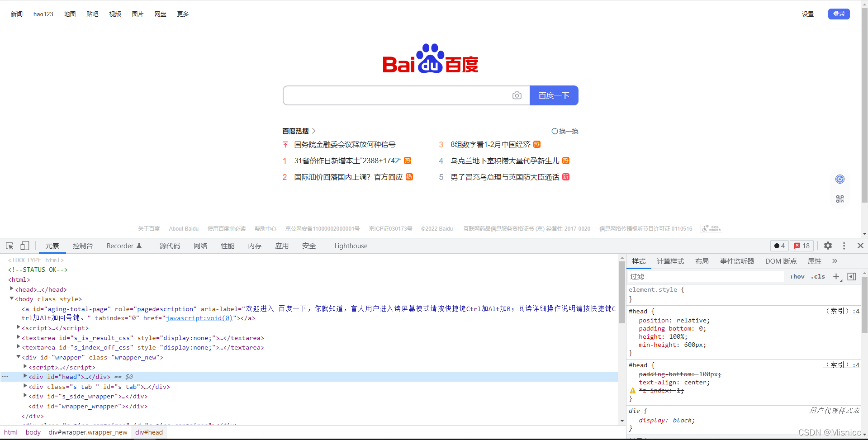Click the error count badge showing 18

point(802,246)
